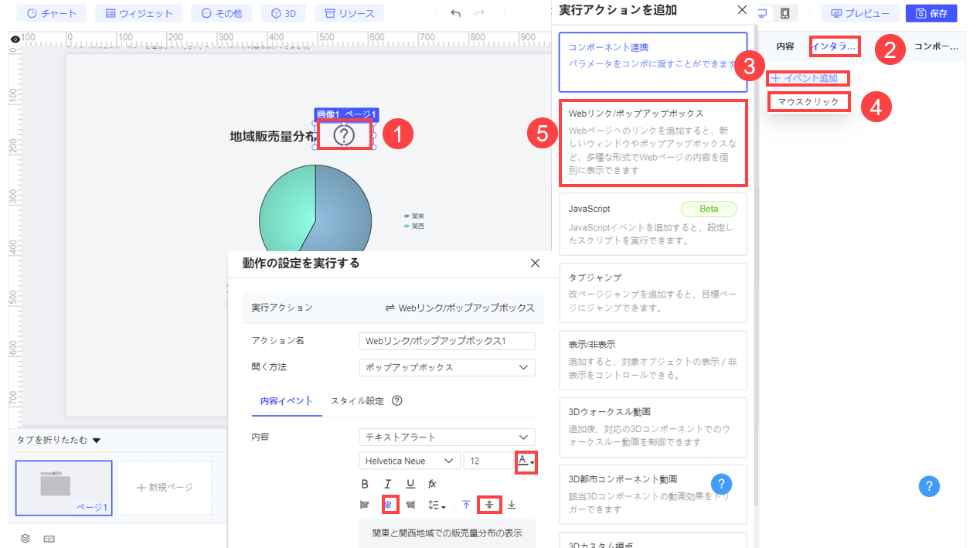Select 3D都市コンポーネント動画 action card
980x548 pixels.
point(653,494)
